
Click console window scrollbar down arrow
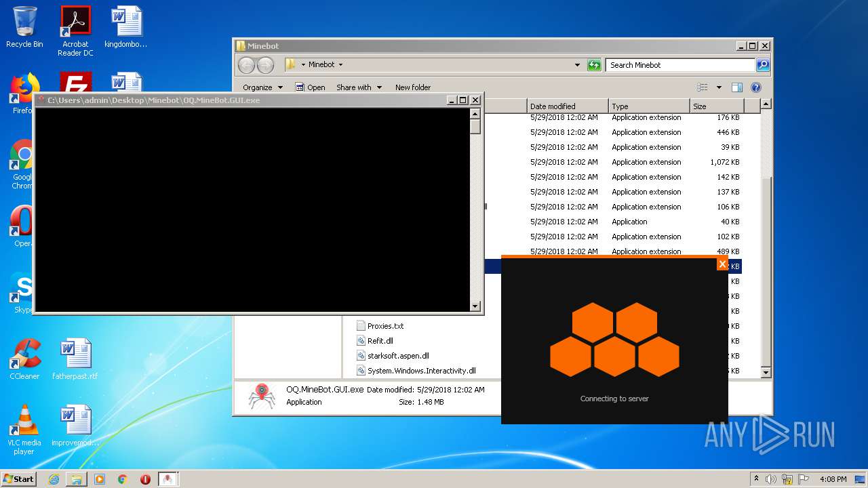475,306
